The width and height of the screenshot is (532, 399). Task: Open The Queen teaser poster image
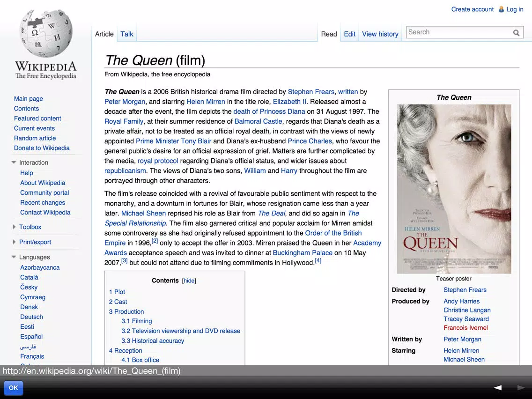(454, 189)
